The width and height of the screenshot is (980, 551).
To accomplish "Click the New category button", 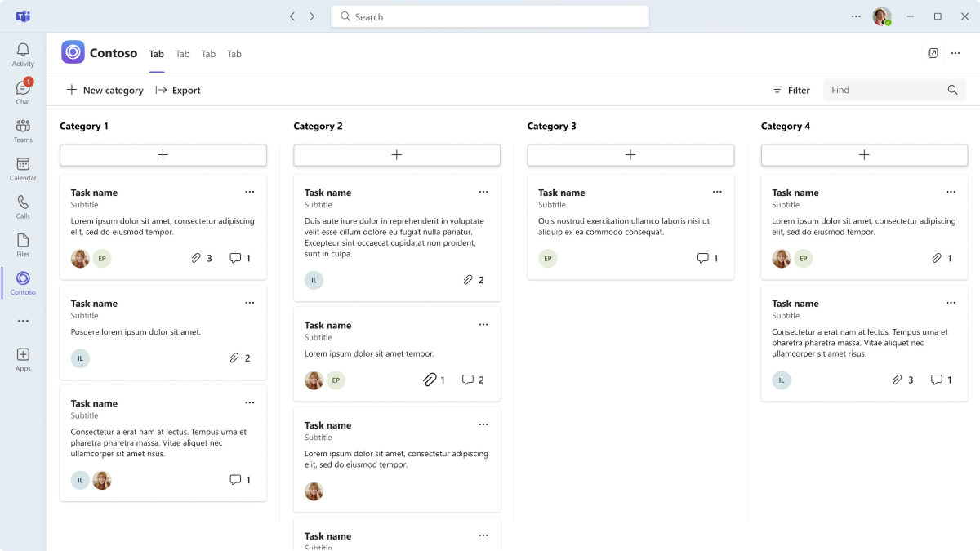I will 105,90.
